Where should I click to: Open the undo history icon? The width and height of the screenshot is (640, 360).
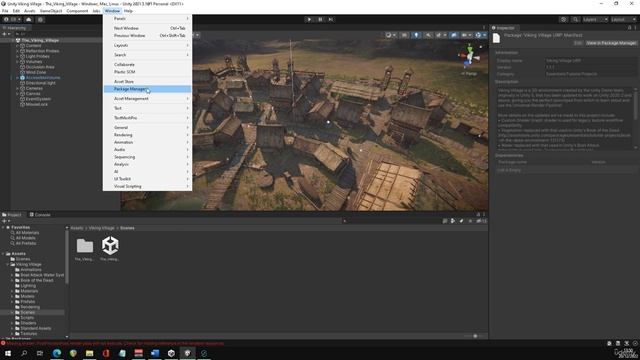(563, 19)
